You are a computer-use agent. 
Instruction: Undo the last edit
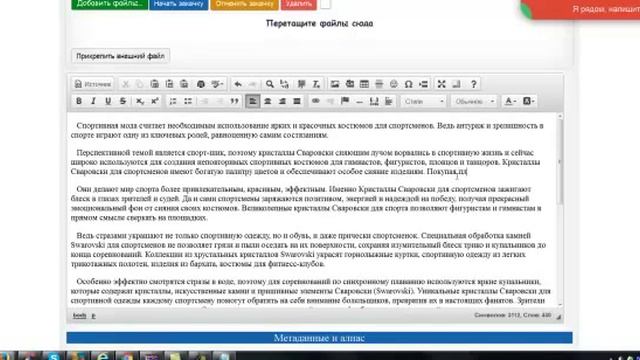tap(238, 84)
